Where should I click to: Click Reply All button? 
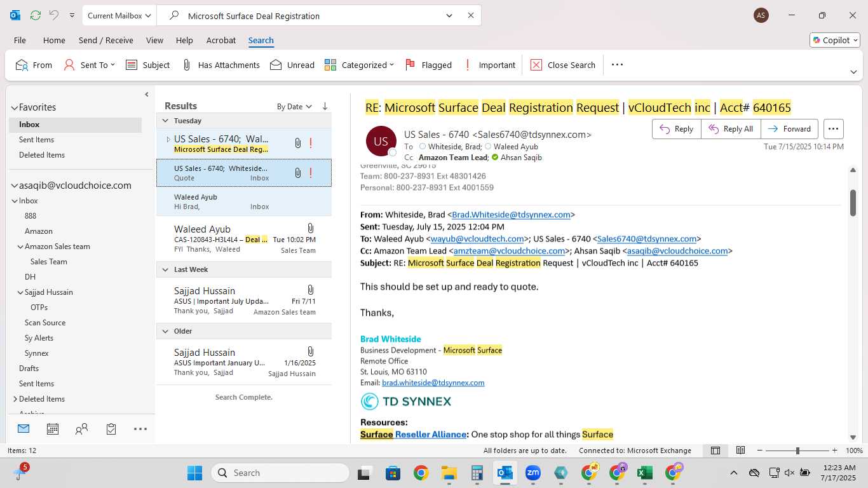coord(731,129)
